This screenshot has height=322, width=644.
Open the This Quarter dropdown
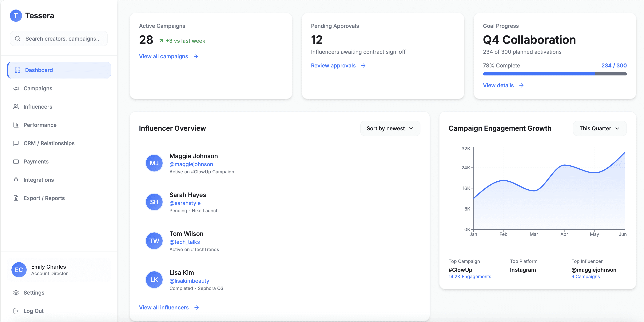599,128
